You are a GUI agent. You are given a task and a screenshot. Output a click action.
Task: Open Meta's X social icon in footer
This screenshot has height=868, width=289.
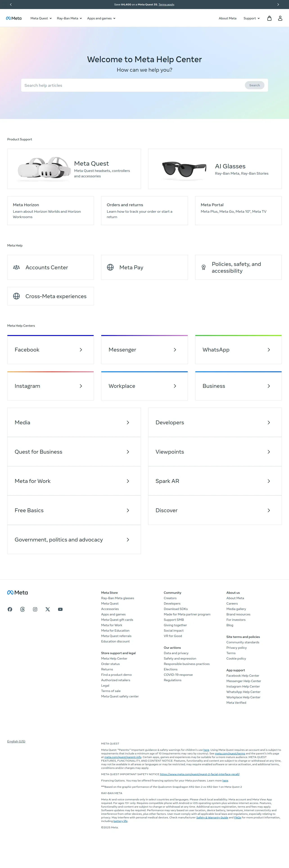pos(48,609)
